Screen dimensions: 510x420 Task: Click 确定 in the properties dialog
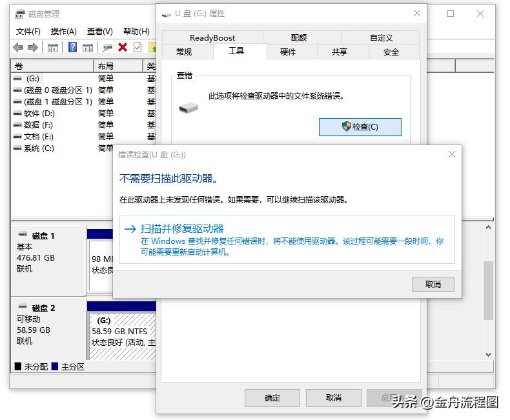(x=272, y=398)
